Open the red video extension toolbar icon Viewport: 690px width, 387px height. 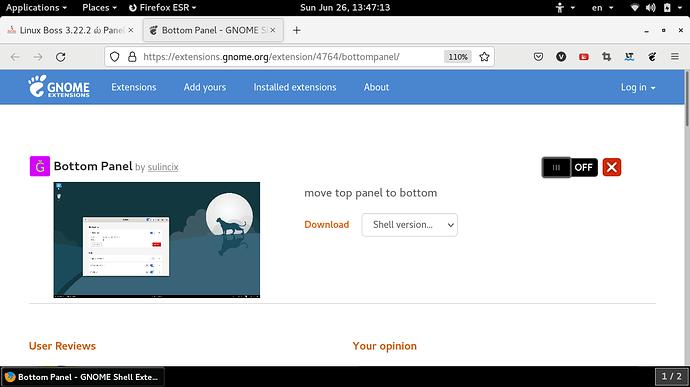pyautogui.click(x=584, y=57)
